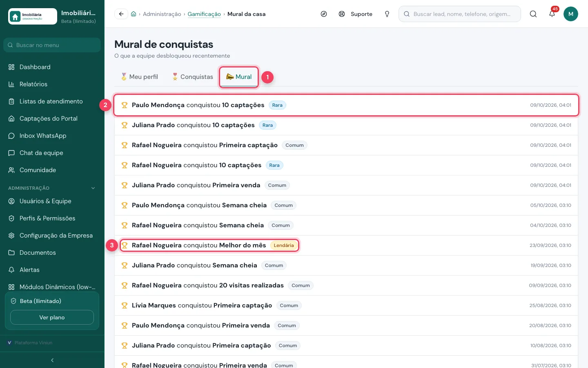Click the magnifier search button
The width and height of the screenshot is (588, 368).
(x=533, y=14)
